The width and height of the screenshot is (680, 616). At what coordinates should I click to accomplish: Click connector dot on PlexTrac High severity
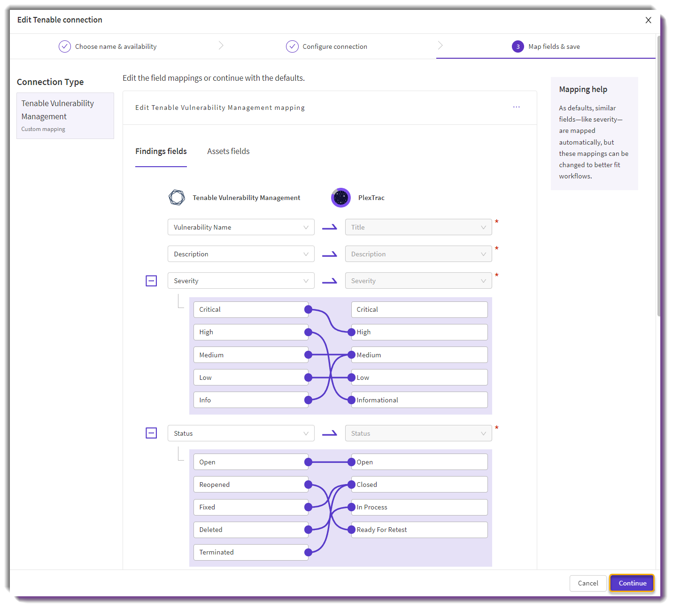coord(351,332)
